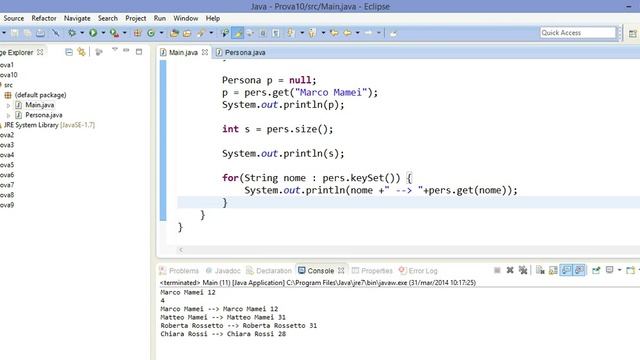Open Package Explorer View Menu triangle
The height and width of the screenshot is (360, 640).
tap(115, 50)
